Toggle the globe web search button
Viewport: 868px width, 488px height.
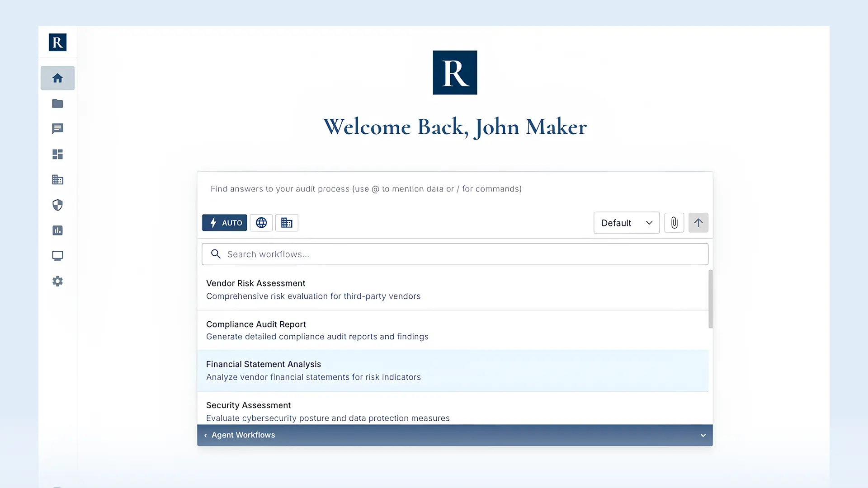pos(261,223)
